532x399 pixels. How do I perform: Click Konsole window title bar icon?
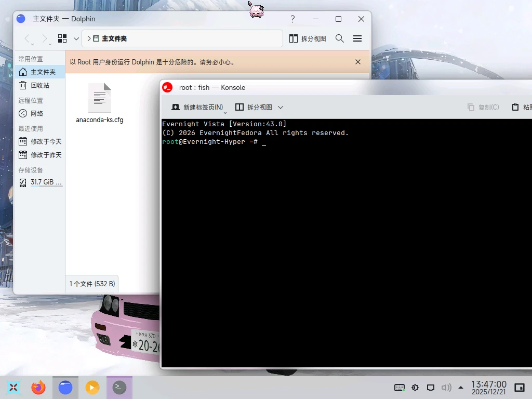(167, 87)
